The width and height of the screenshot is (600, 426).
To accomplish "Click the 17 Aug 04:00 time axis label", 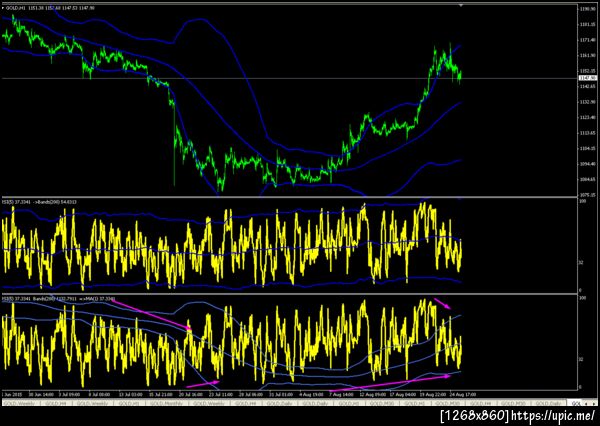I will coord(403,394).
